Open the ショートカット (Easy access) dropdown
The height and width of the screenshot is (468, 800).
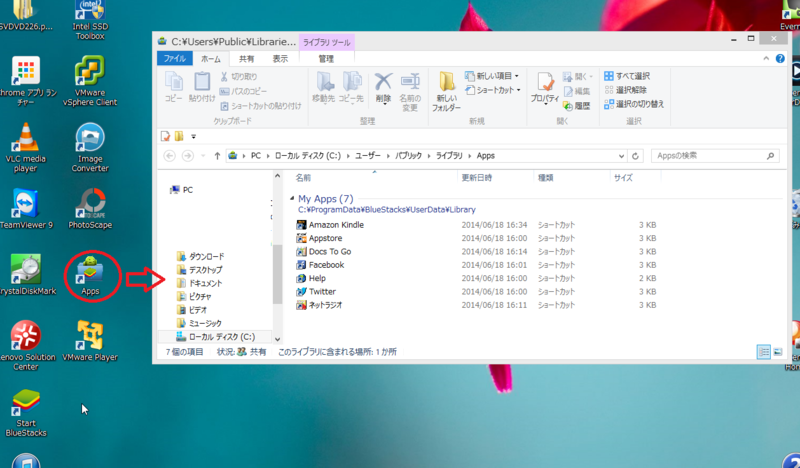[493, 90]
